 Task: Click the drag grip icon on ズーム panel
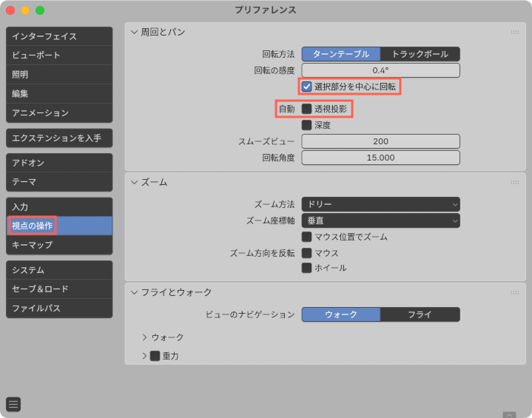514,183
